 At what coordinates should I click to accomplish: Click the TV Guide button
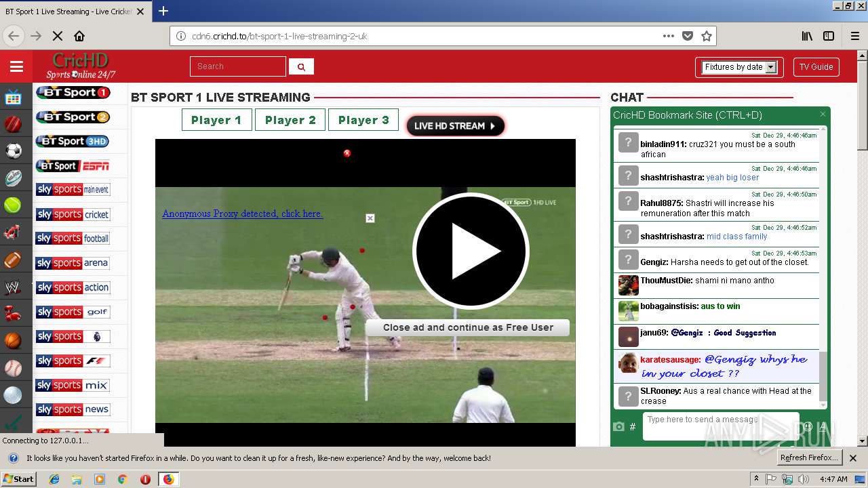pyautogui.click(x=816, y=67)
